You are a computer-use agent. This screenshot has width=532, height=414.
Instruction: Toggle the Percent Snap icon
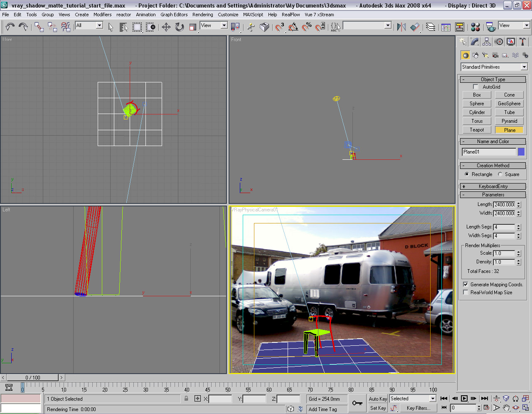tap(307, 27)
